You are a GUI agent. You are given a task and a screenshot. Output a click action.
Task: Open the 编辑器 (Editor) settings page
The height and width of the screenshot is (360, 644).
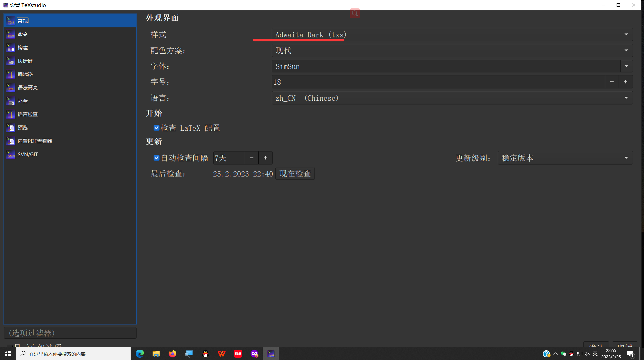[70, 74]
